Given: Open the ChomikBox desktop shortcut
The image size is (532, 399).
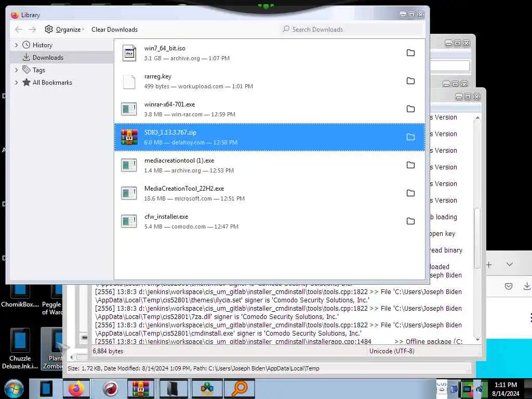Looking at the screenshot, I should [x=20, y=296].
